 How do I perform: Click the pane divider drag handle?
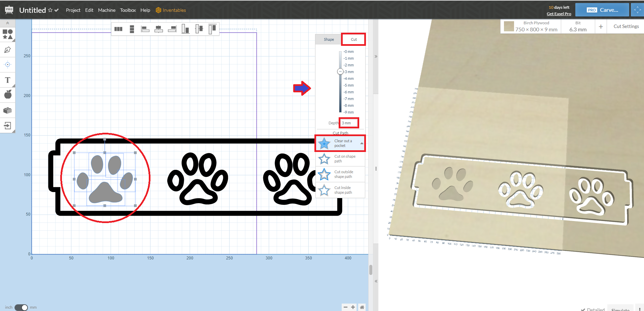tap(376, 168)
